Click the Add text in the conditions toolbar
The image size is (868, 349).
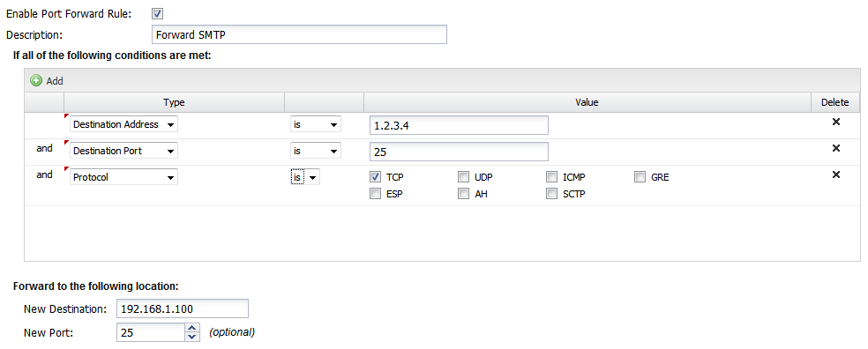point(55,81)
